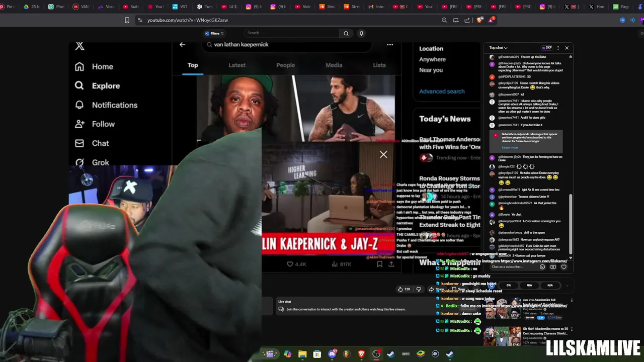
Task: Open Microsoft Store from the taskbar
Action: pos(317,354)
